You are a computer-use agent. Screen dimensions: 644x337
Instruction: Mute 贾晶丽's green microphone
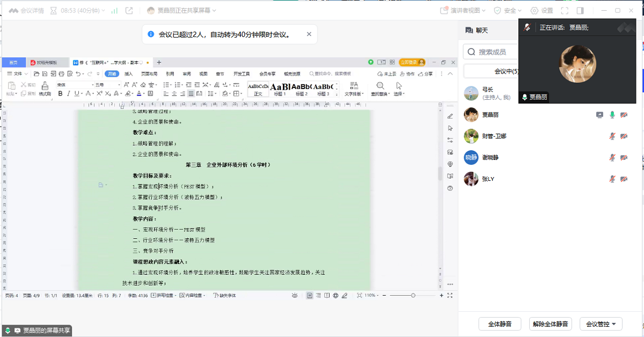pos(612,115)
